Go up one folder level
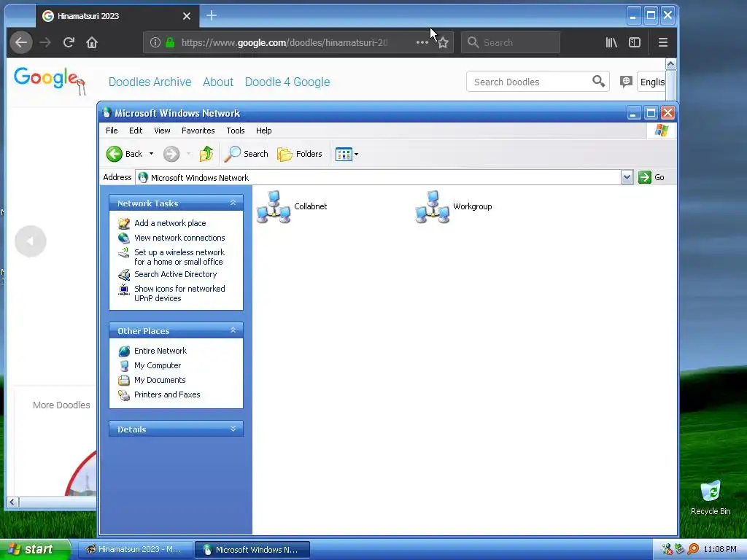The height and width of the screenshot is (560, 747). tap(206, 154)
